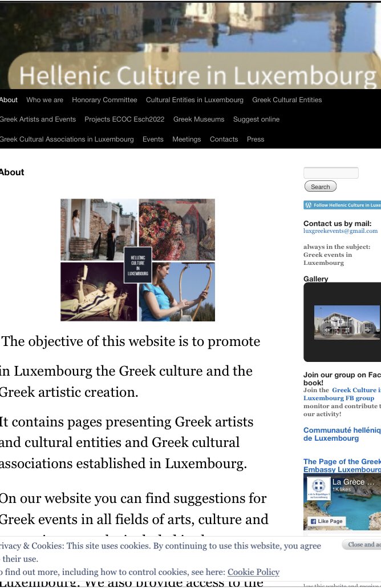The image size is (381, 588).
Task: Open the Cookie Policy link
Action: pos(254,572)
